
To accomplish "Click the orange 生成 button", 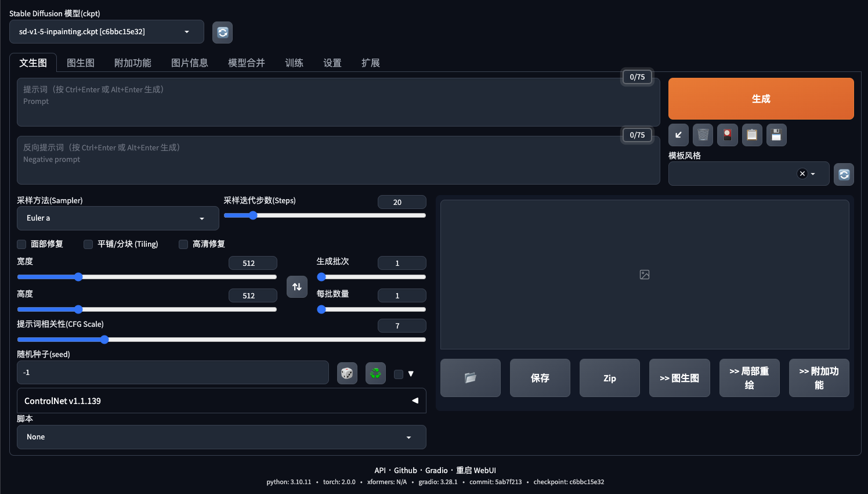I will pyautogui.click(x=761, y=99).
